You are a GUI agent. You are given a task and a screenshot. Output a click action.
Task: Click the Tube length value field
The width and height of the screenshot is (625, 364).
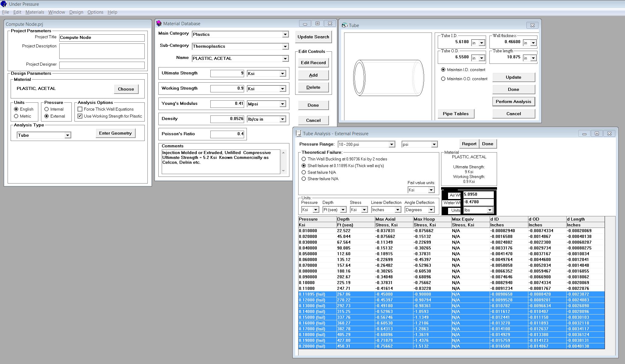(x=506, y=57)
